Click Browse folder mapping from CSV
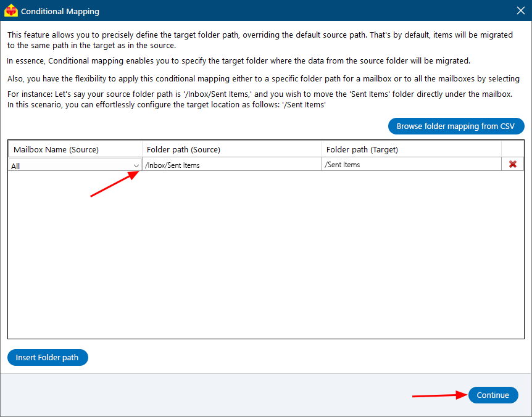Image resolution: width=532 pixels, height=417 pixels. point(456,126)
